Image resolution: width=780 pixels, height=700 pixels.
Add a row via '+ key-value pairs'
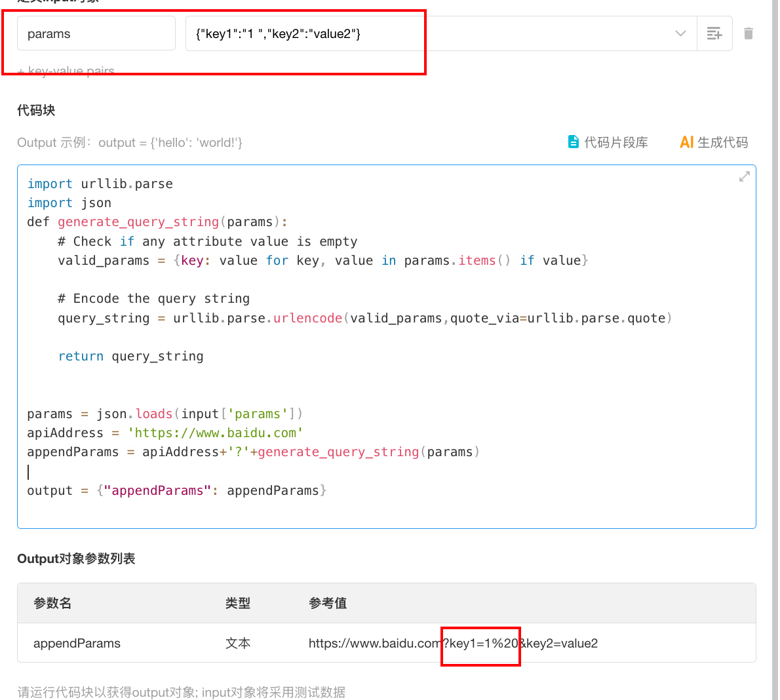(x=66, y=71)
